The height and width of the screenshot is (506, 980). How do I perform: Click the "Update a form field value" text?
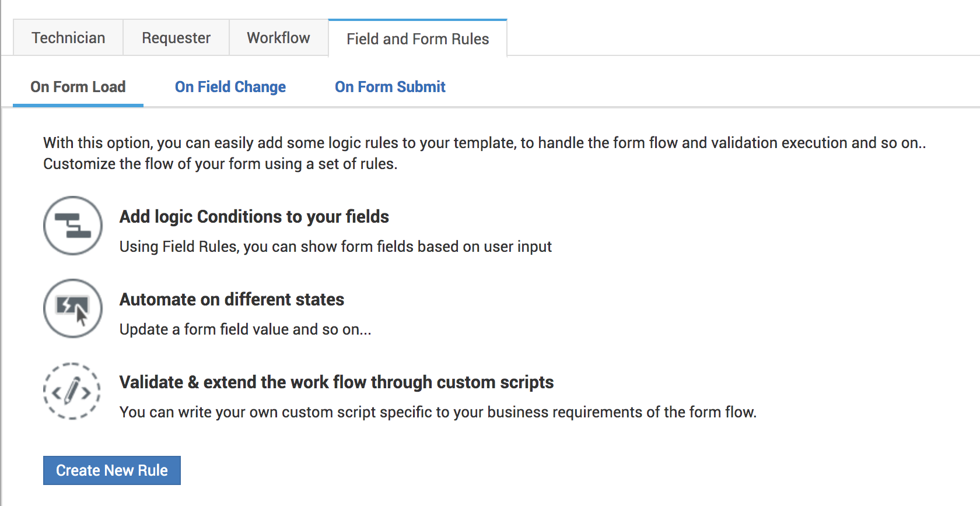pyautogui.click(x=245, y=329)
